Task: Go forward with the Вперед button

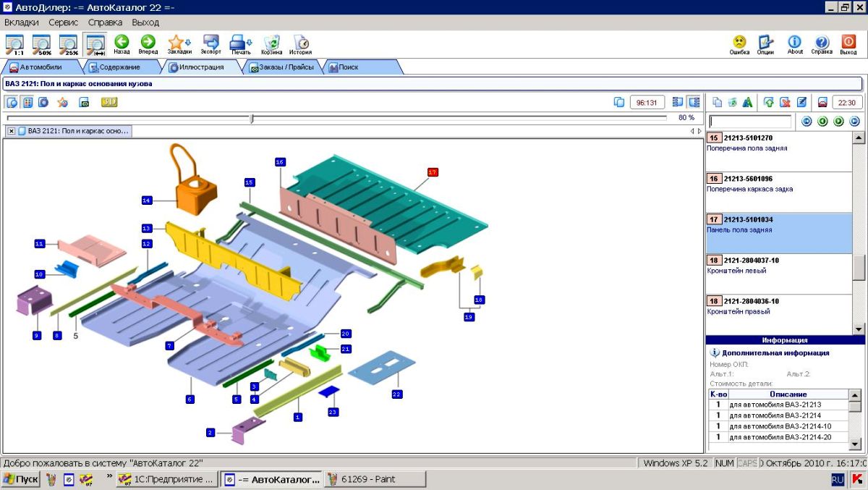Action: click(148, 45)
